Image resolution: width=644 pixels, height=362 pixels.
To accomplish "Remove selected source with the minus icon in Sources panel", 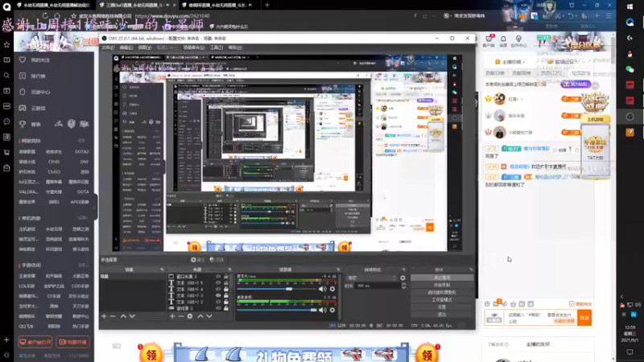I will click(x=180, y=316).
